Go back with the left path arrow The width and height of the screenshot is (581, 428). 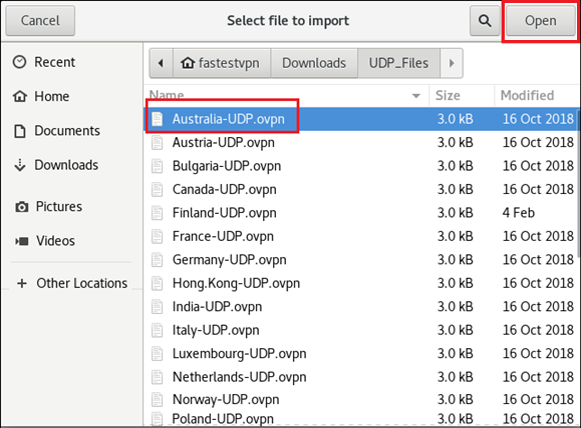coord(161,63)
